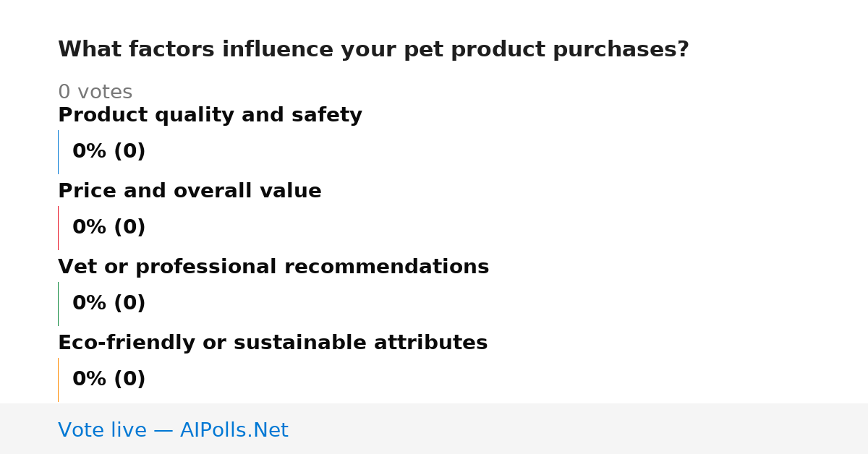Click the green bar under Vet recommendations
The width and height of the screenshot is (868, 454).
(x=58, y=304)
